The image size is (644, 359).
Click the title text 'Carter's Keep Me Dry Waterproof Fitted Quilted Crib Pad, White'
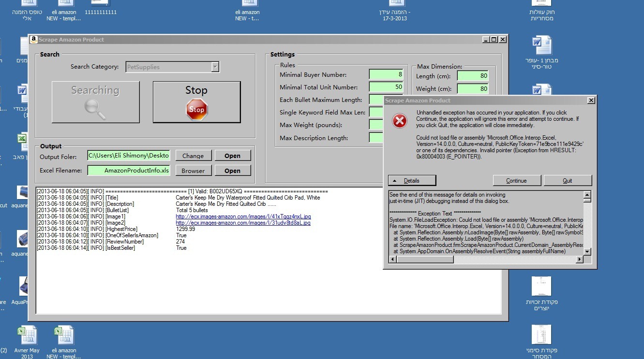pyautogui.click(x=248, y=198)
